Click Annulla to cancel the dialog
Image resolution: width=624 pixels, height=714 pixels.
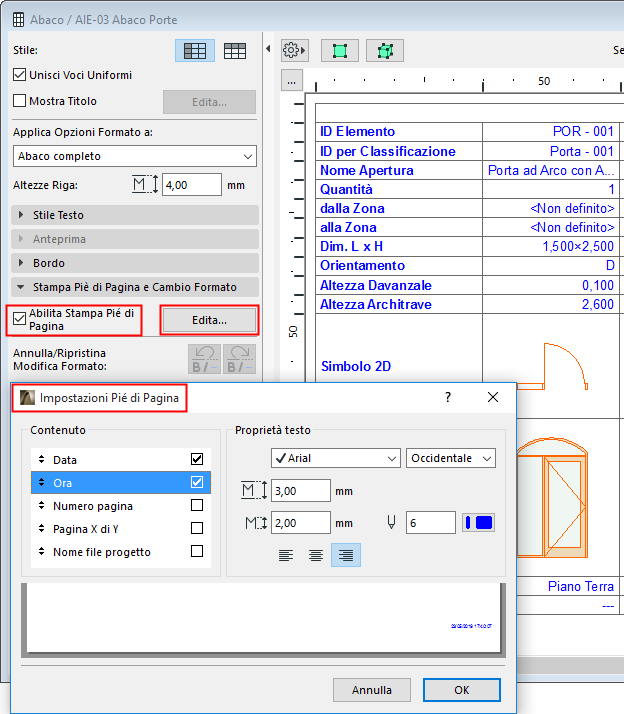372,690
